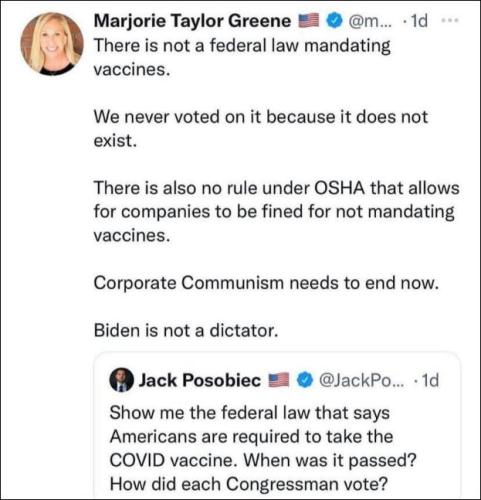Click the 'Biden is not a dictator' line
481x500 pixels.
tap(186, 331)
